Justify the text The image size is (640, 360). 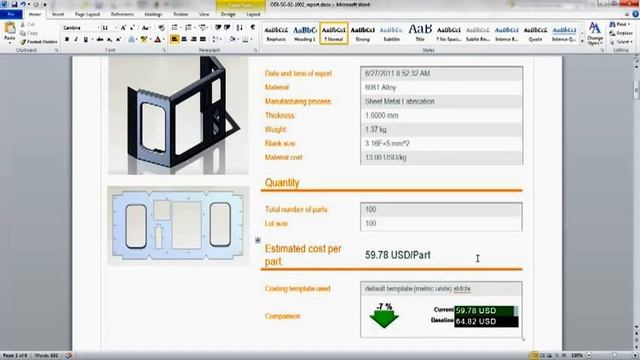(x=202, y=40)
